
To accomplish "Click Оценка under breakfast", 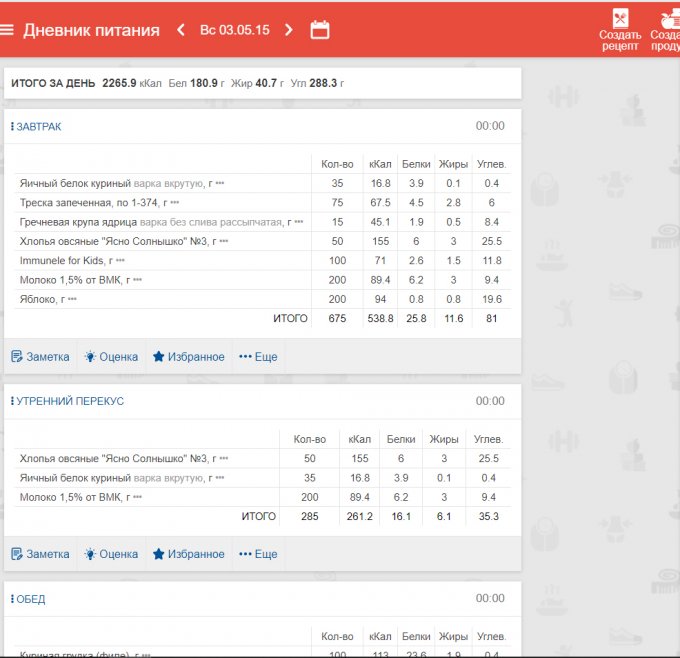I will [111, 357].
